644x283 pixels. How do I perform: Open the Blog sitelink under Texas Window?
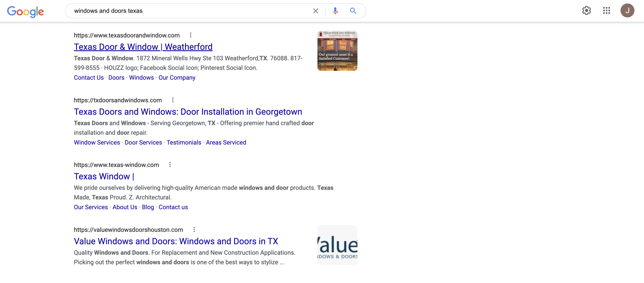pos(148,207)
